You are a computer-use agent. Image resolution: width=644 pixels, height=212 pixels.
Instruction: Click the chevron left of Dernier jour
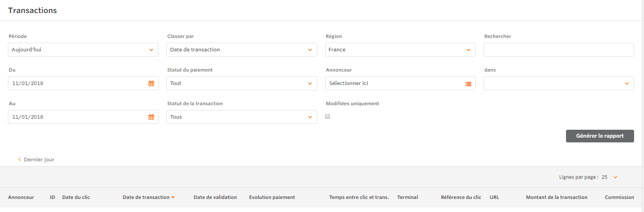pyautogui.click(x=19, y=159)
